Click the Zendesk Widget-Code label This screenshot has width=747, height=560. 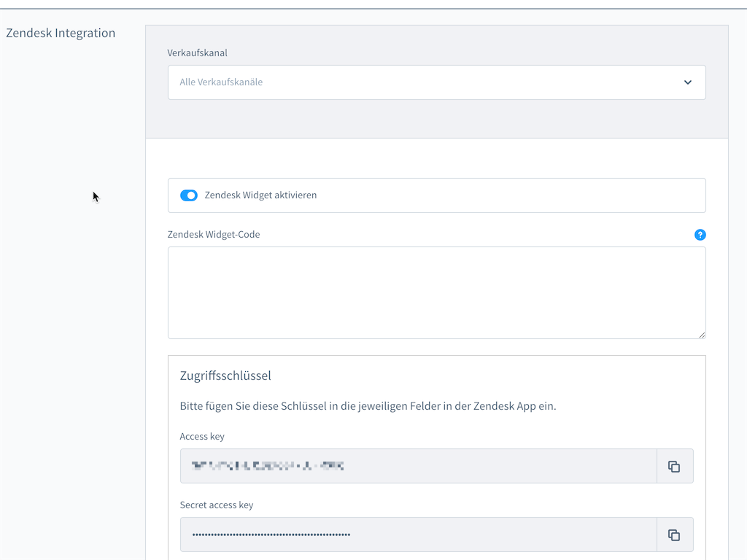tap(214, 234)
